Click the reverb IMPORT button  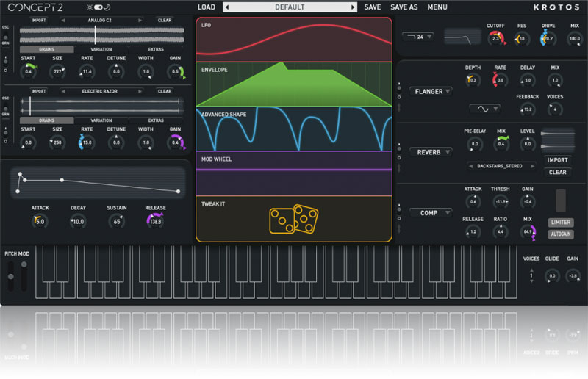coord(557,160)
